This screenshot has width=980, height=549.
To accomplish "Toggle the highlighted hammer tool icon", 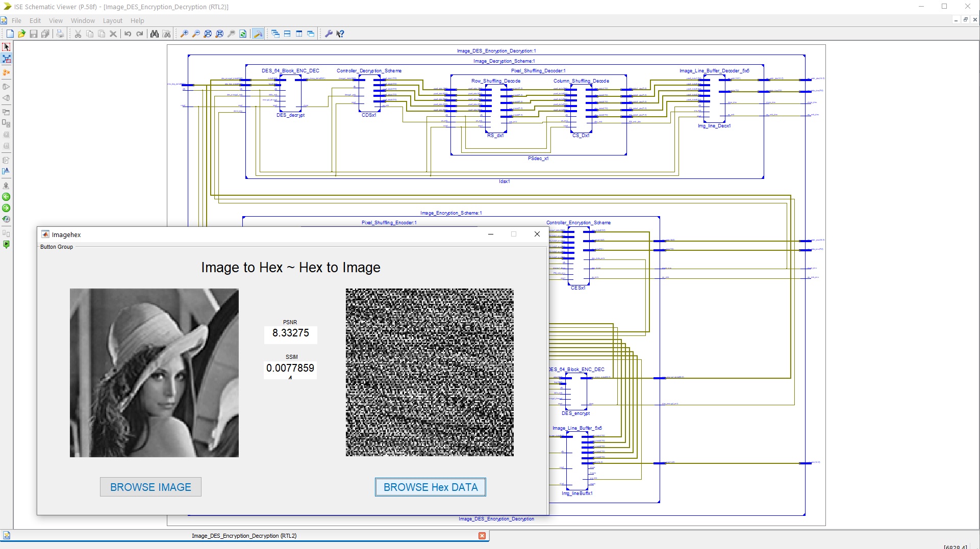I will 258,34.
